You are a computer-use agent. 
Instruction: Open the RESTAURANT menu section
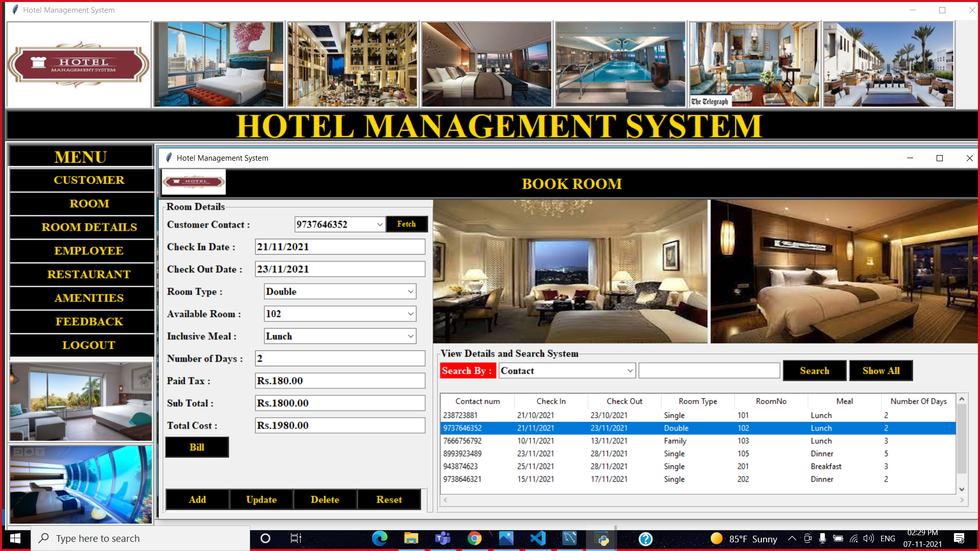tap(89, 274)
